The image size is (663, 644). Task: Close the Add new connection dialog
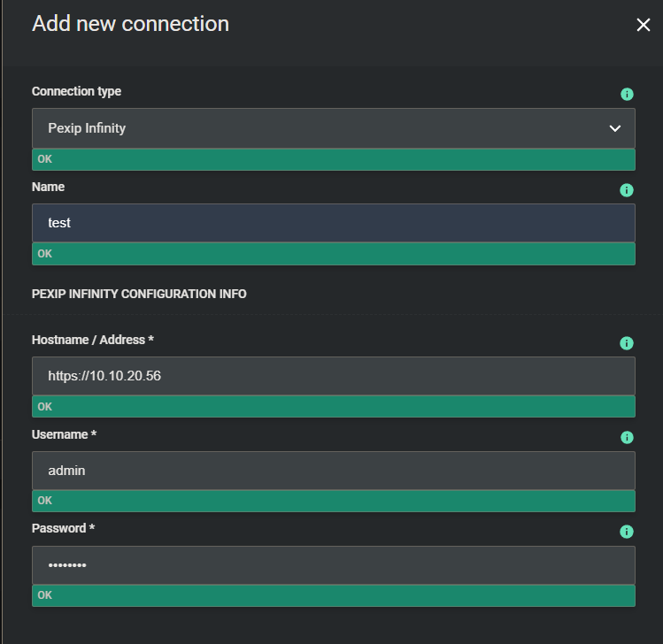coord(644,25)
